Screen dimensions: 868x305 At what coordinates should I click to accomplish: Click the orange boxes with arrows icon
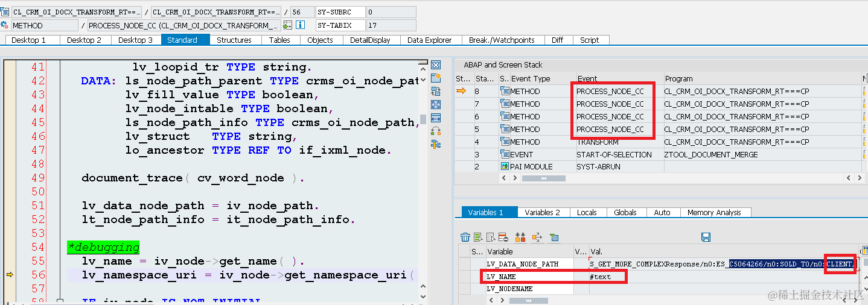(520, 237)
